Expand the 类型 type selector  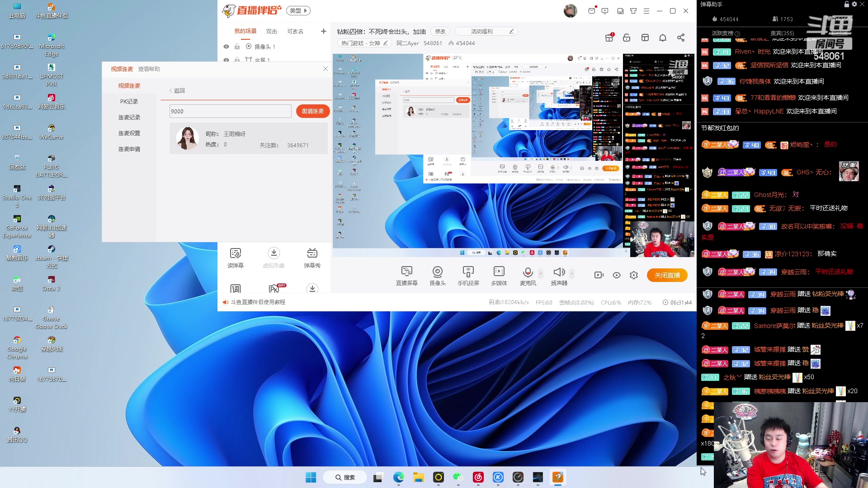[299, 10]
